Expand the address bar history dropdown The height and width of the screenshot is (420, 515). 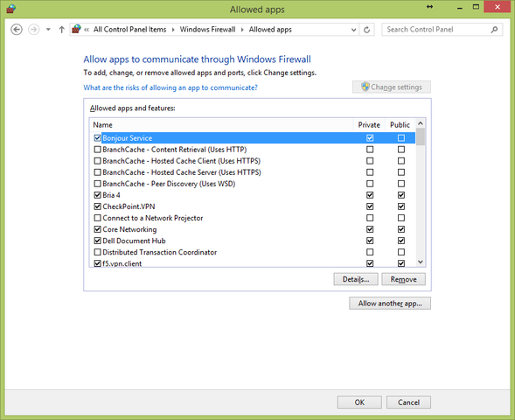click(353, 30)
